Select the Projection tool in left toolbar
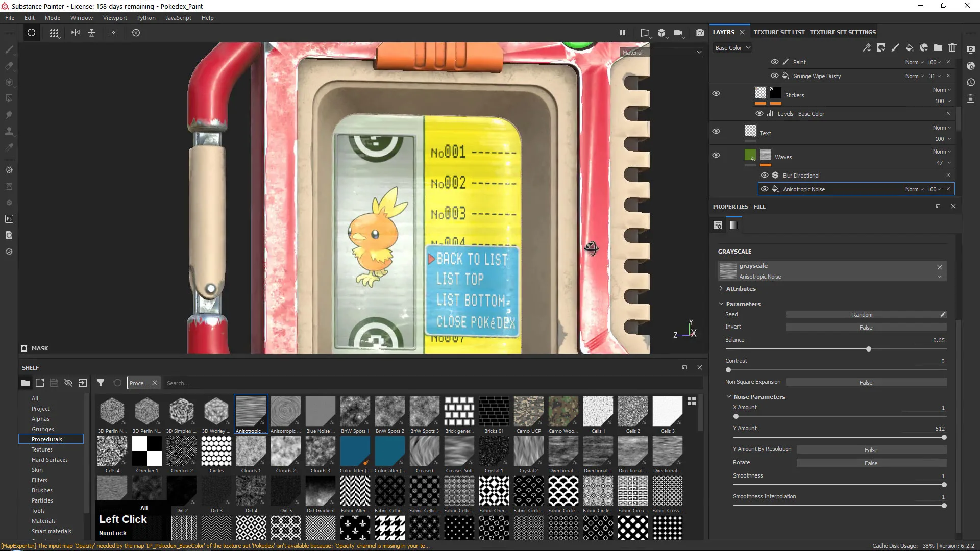980x551 pixels. 9,82
